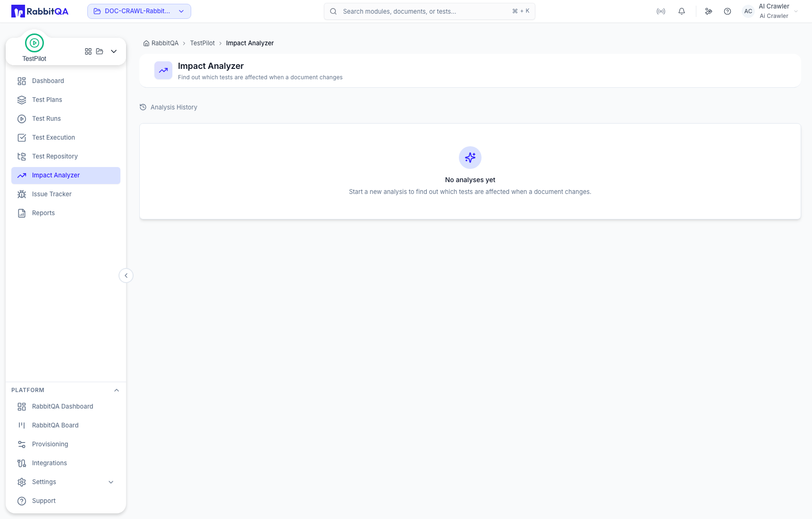This screenshot has height=519, width=812.
Task: Click the Provisioning sliders icon
Action: pos(22,444)
